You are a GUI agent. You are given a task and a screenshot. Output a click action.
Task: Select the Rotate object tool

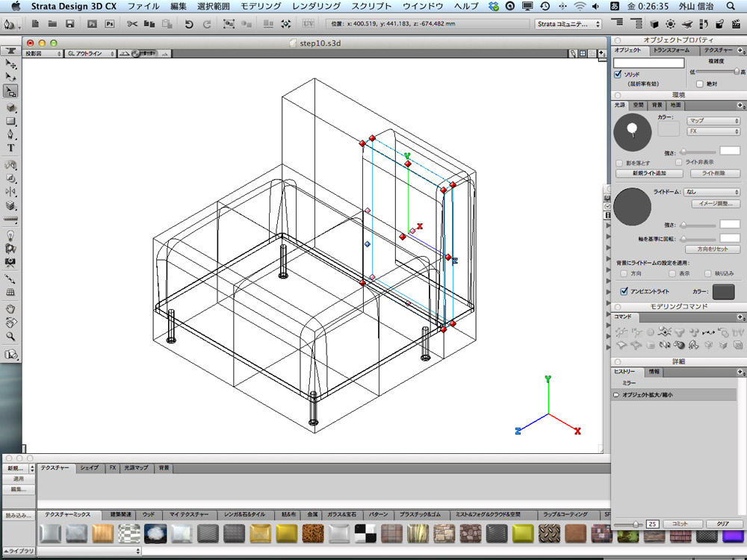click(x=10, y=77)
